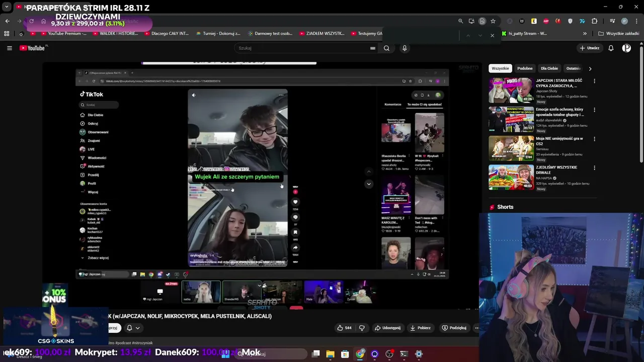Screen dimensions: 644x362
Task: Open the media controls toolbar icon
Action: (612, 21)
